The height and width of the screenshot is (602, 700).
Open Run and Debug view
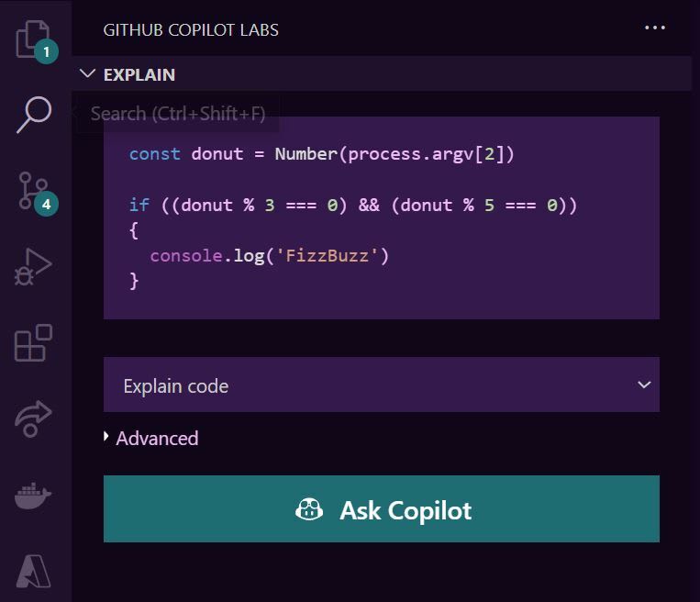(x=33, y=267)
